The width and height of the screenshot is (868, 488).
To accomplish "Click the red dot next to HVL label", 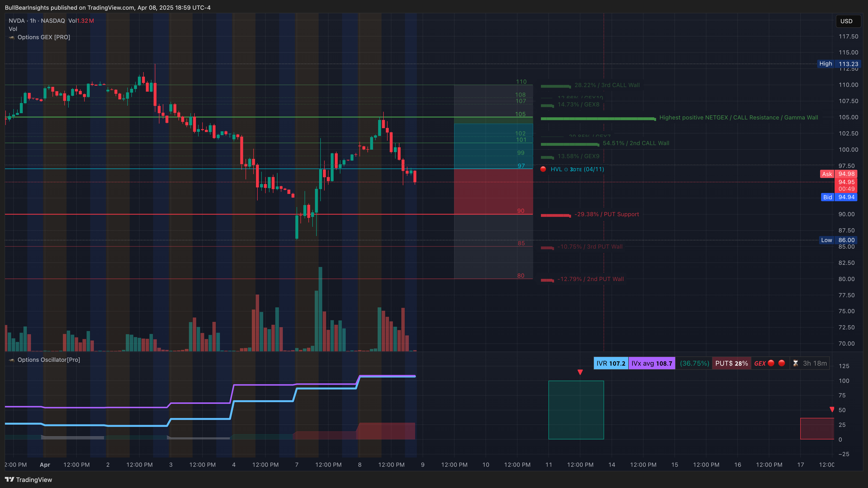I will [x=543, y=169].
